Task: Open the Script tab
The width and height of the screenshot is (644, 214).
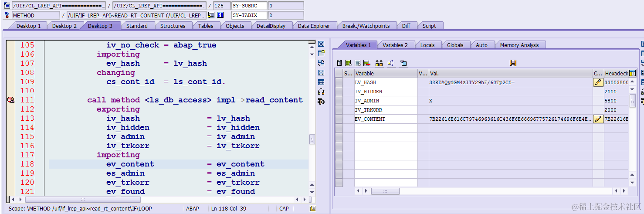Action: tap(429, 26)
